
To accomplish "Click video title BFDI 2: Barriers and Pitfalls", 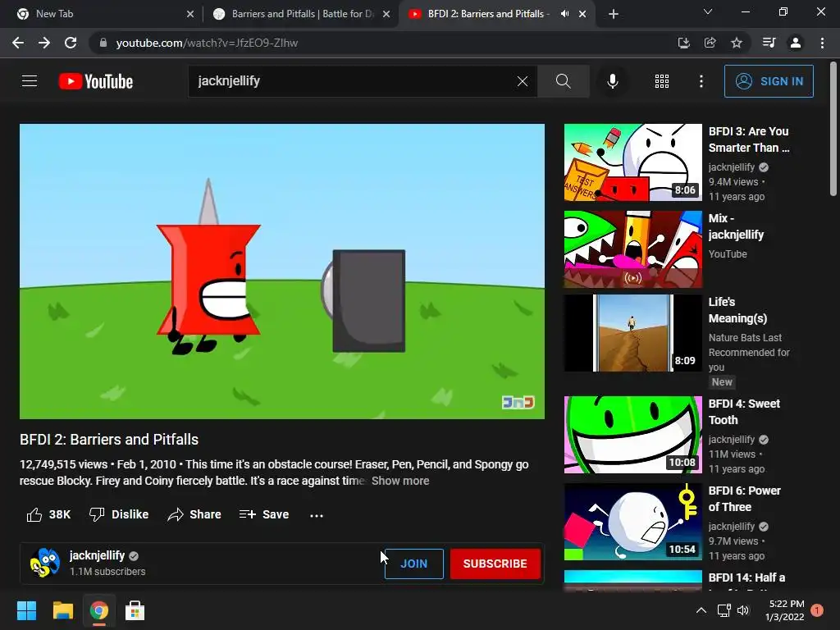I will tap(109, 440).
